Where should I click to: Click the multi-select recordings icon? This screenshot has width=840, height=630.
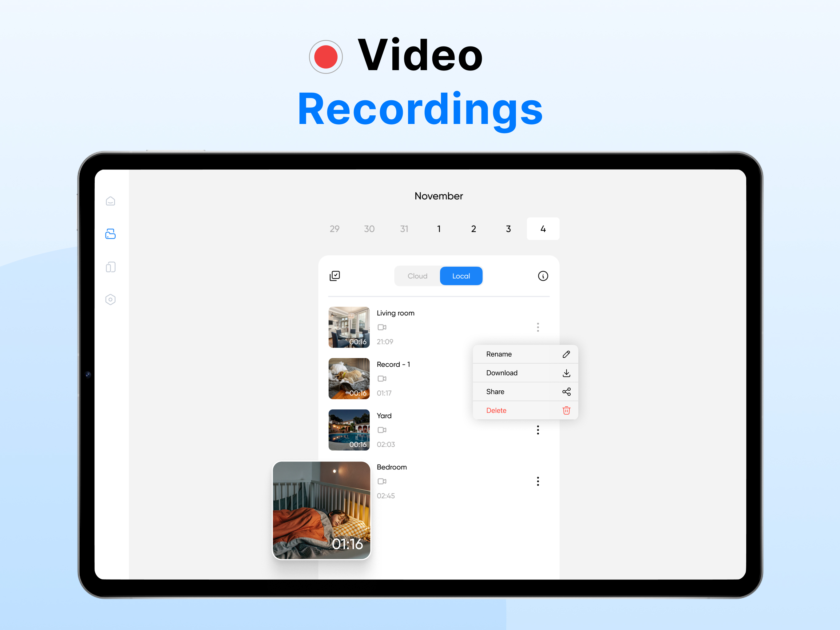click(335, 276)
